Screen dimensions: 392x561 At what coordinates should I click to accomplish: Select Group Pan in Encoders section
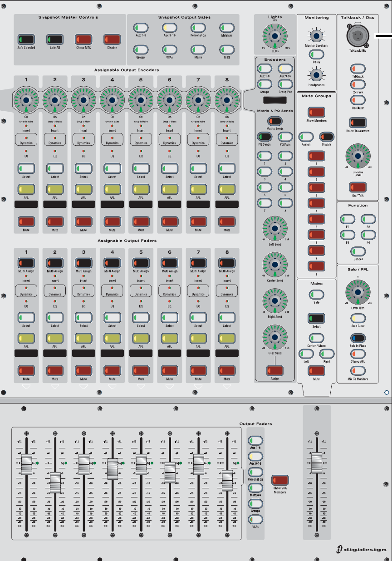(285, 84)
